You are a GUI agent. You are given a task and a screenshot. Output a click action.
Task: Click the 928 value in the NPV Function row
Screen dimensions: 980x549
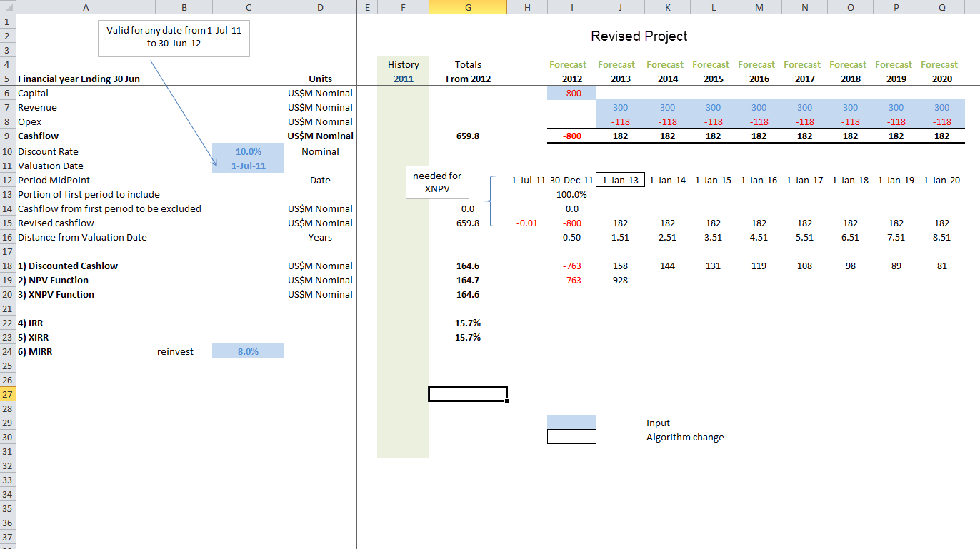click(621, 280)
